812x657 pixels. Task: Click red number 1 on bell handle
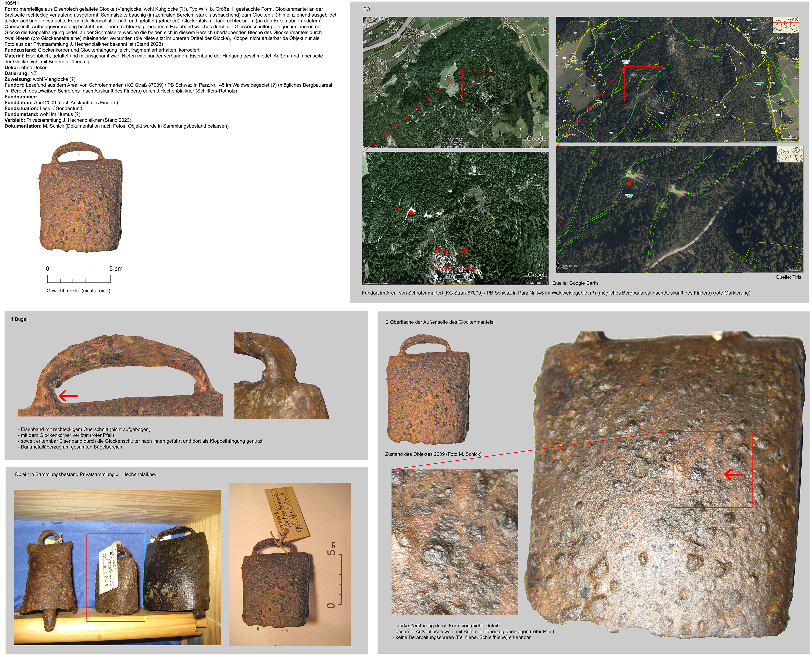[79, 155]
